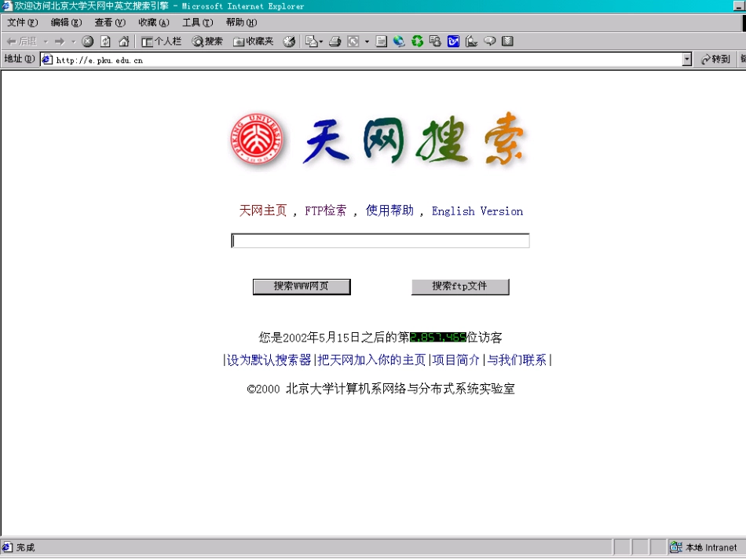This screenshot has width=746, height=560.
Task: Click the 搜索ftp文件 button
Action: 460,287
